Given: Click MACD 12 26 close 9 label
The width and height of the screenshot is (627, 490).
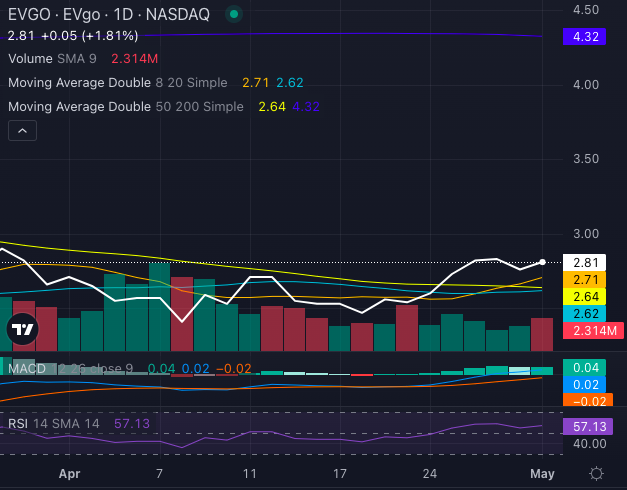Looking at the screenshot, I should [x=70, y=368].
